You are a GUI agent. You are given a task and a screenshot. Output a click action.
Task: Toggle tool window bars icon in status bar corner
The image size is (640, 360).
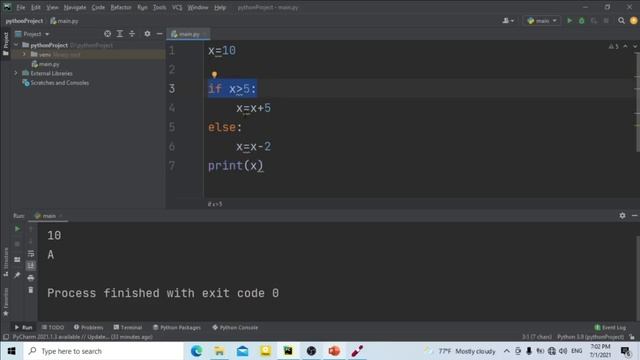coord(6,337)
